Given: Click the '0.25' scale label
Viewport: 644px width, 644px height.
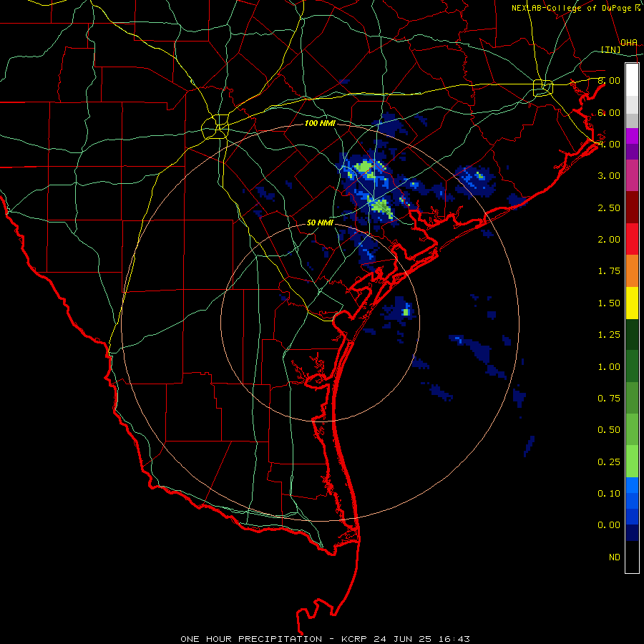Looking at the screenshot, I should tap(609, 462).
